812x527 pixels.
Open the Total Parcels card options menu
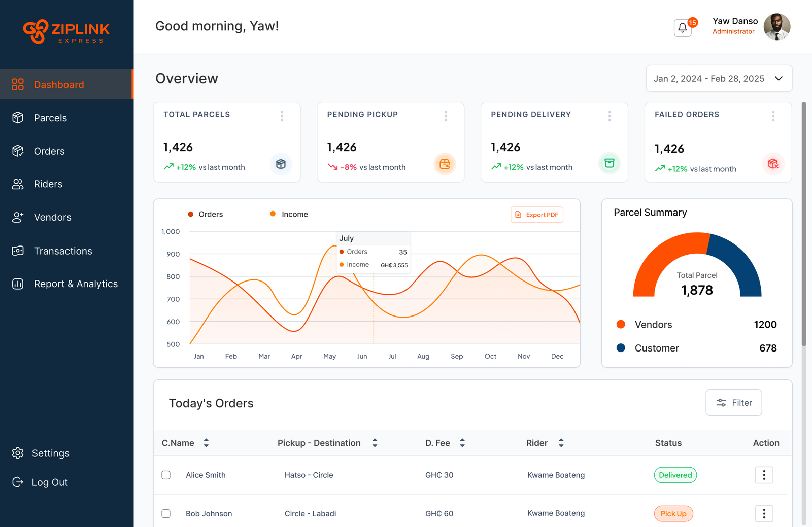coord(282,116)
